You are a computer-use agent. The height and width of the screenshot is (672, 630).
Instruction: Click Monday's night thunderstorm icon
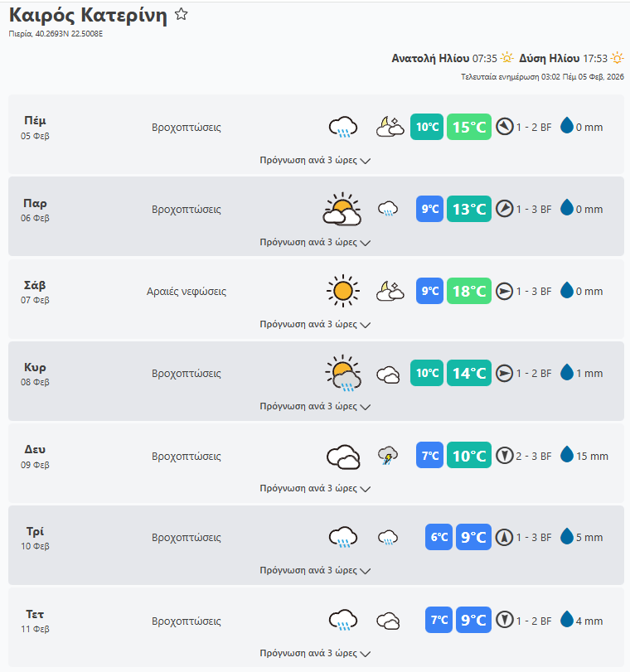click(x=388, y=456)
